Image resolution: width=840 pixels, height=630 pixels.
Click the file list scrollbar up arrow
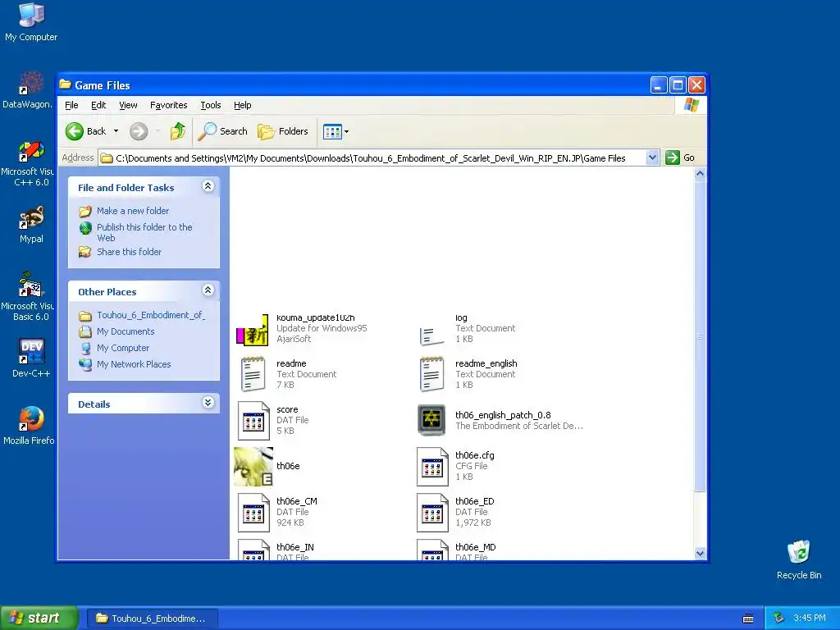pos(701,174)
